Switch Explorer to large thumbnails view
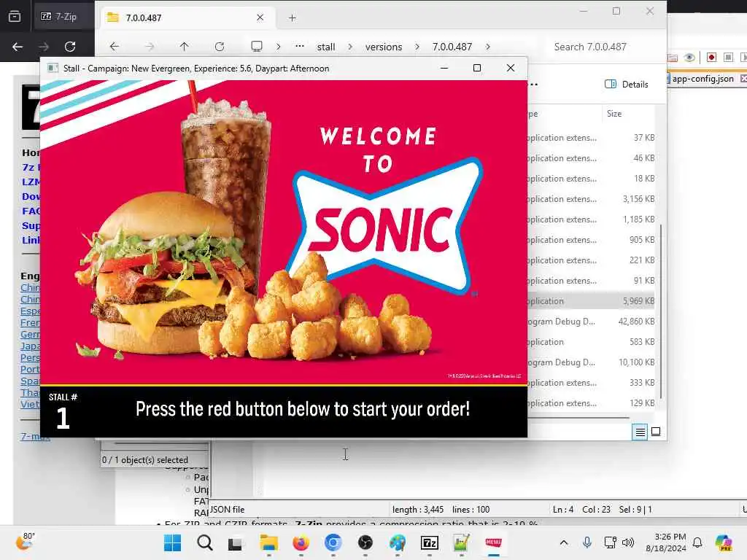Viewport: 747px width, 560px height. (x=656, y=432)
